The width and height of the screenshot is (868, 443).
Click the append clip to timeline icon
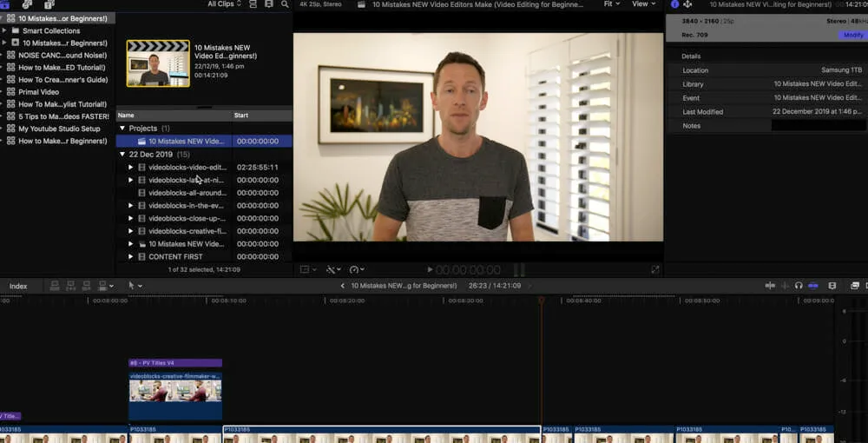(88, 286)
